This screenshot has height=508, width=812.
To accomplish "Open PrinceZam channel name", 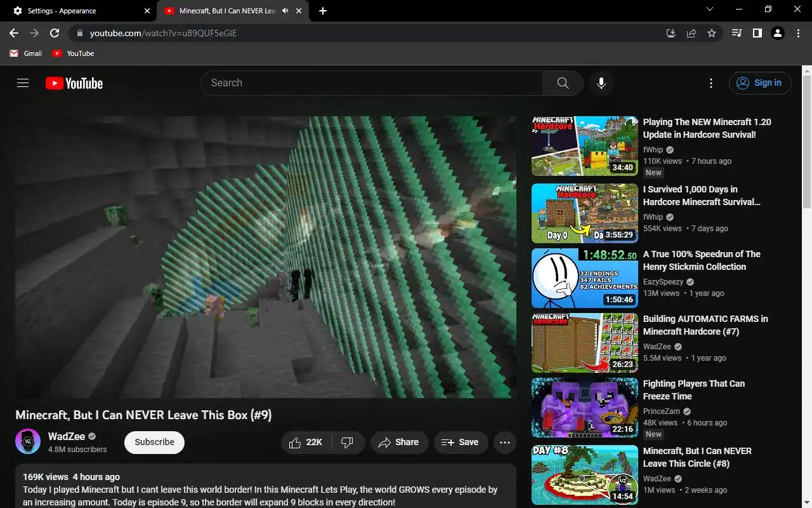I will tap(662, 411).
